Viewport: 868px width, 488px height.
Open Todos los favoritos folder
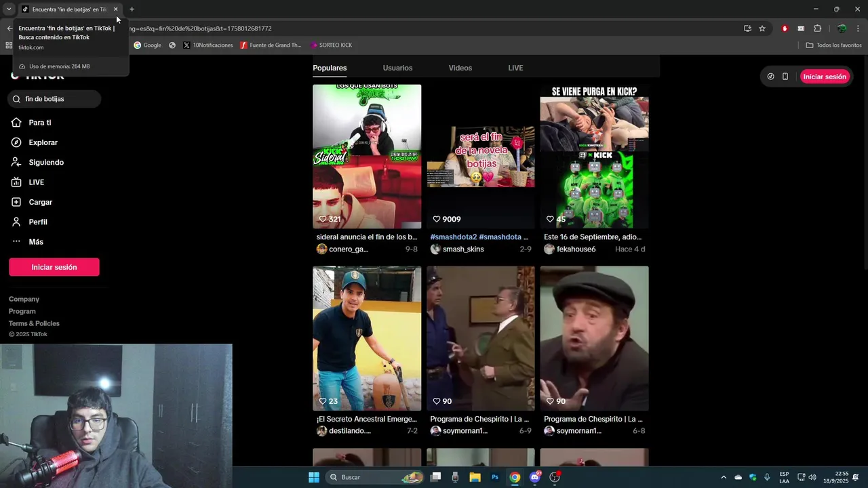pos(833,45)
